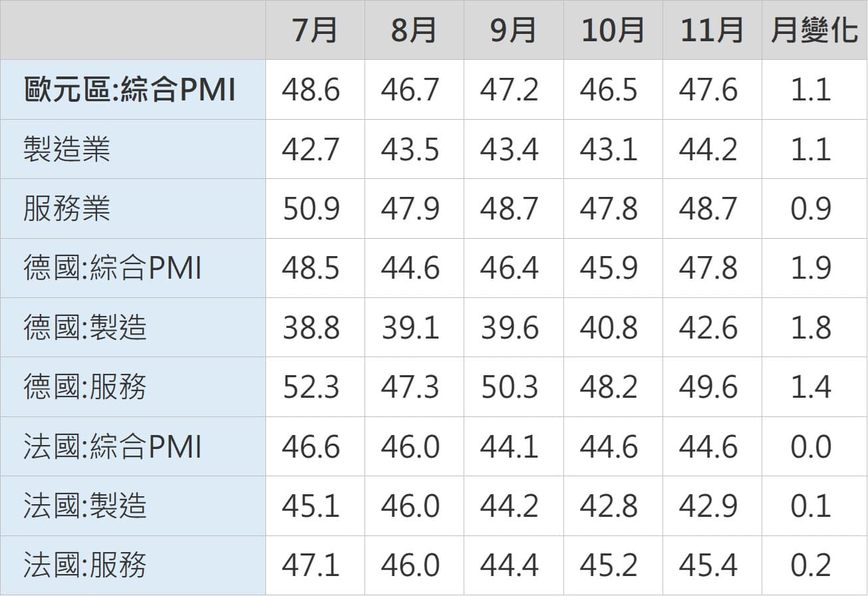Select the 歐元區:綜合PMI row label
This screenshot has height=596, width=868.
coord(130,90)
